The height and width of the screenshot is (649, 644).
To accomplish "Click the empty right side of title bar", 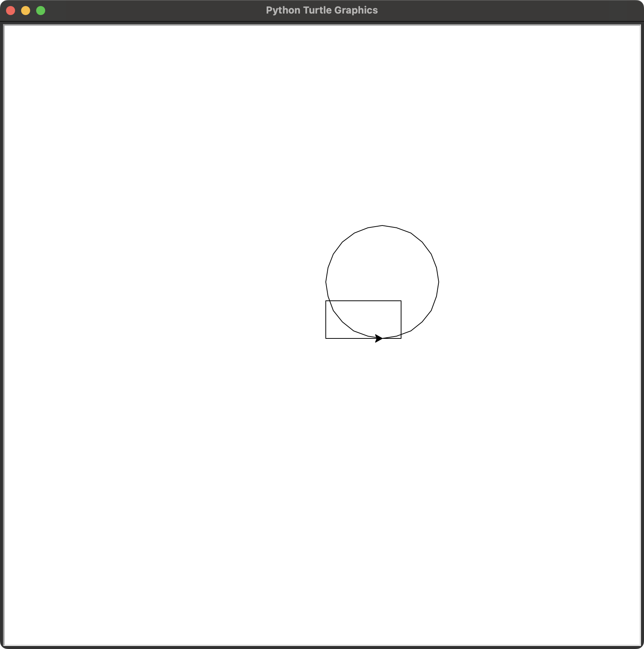I will pos(527,11).
